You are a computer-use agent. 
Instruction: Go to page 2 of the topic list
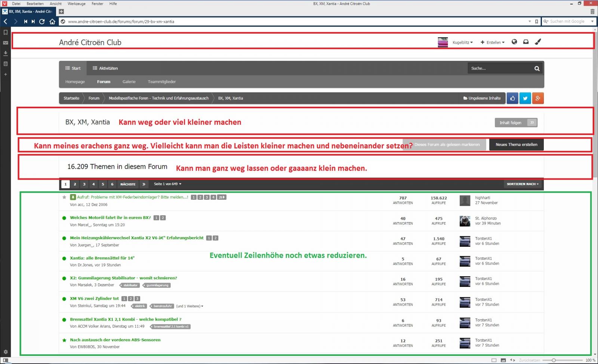(75, 184)
